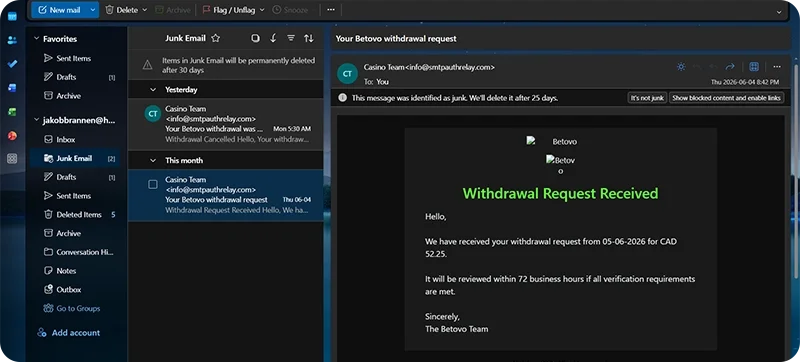800x362 pixels.
Task: Collapse the jakobbrannen account folders
Action: click(36, 120)
